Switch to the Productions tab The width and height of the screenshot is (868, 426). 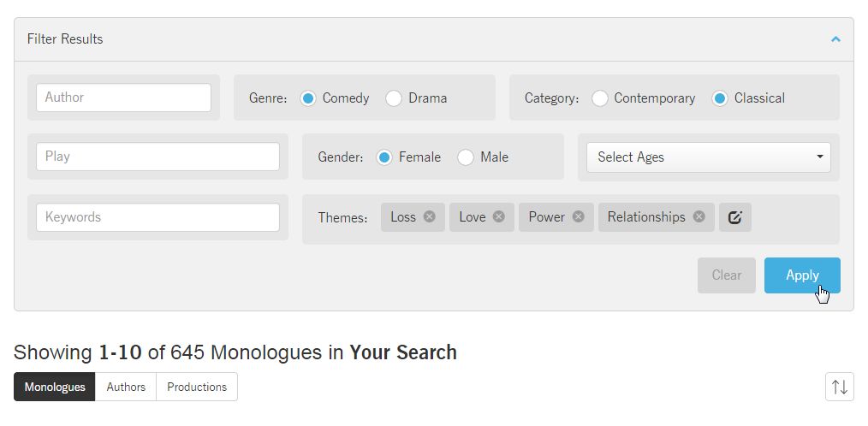pyautogui.click(x=197, y=387)
